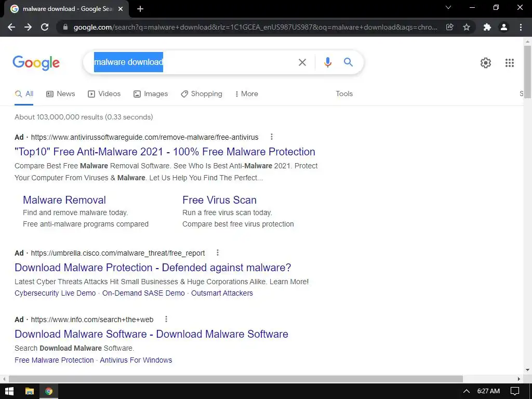This screenshot has width=532, height=399.
Task: View site information via the lock icon
Action: tap(65, 27)
